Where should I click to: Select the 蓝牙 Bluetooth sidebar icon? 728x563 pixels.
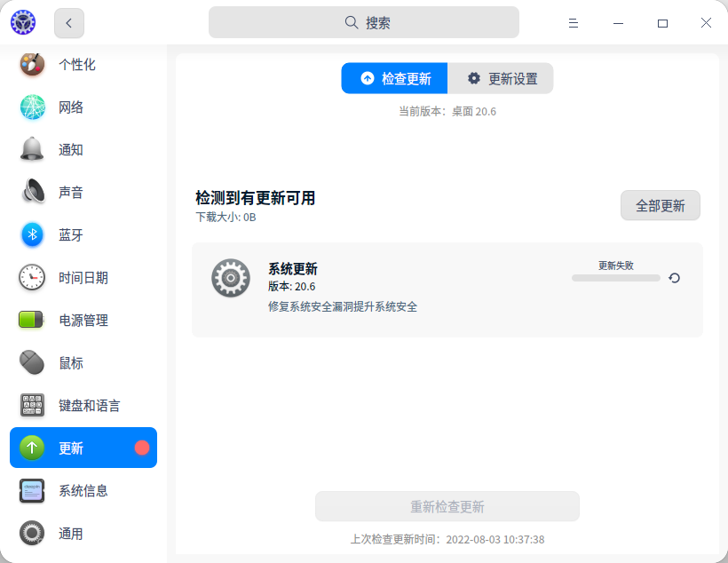[32, 234]
